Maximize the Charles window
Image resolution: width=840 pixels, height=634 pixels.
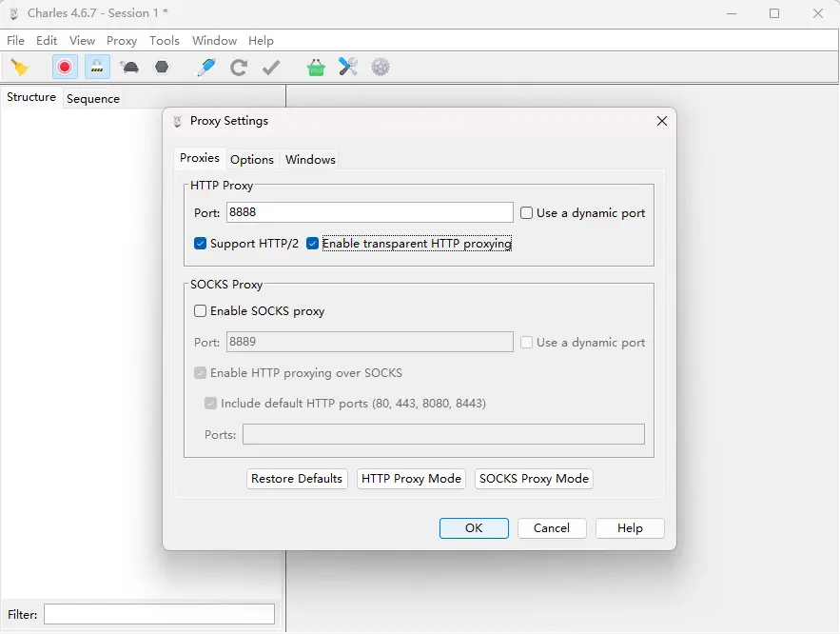774,13
